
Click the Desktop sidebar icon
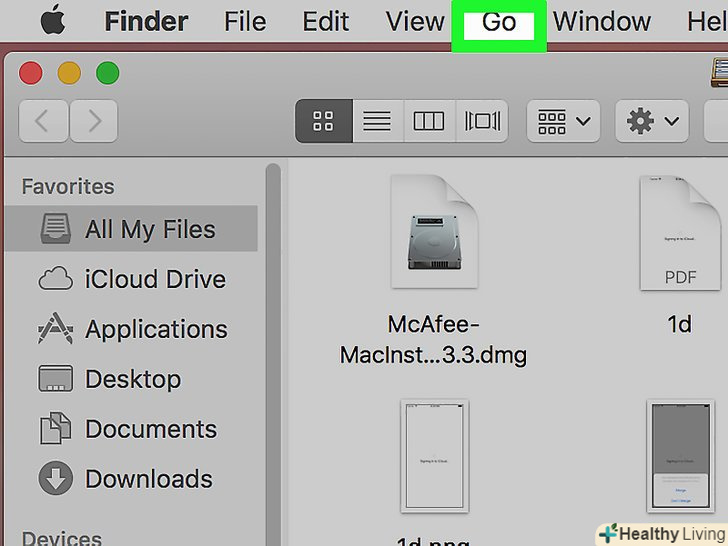click(x=56, y=378)
